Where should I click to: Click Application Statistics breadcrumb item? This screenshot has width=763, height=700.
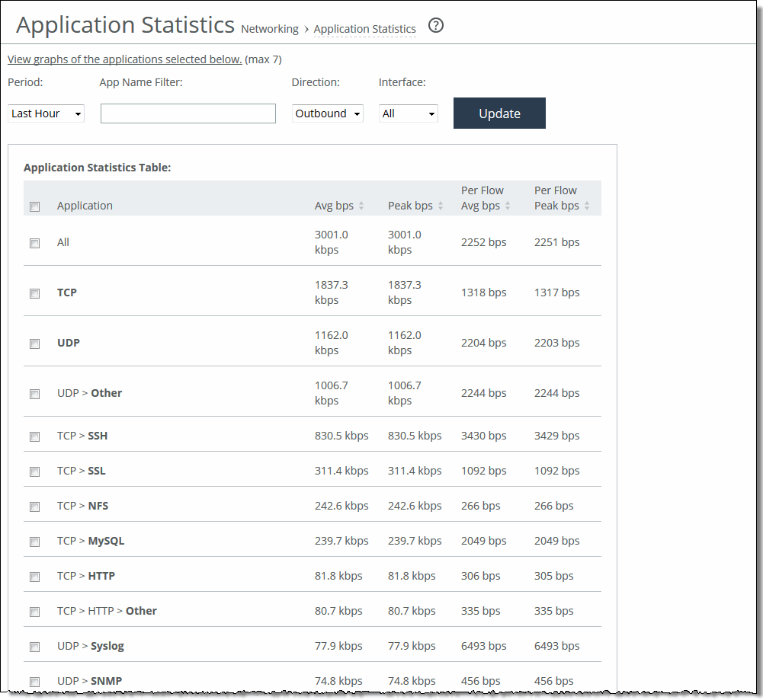(364, 29)
